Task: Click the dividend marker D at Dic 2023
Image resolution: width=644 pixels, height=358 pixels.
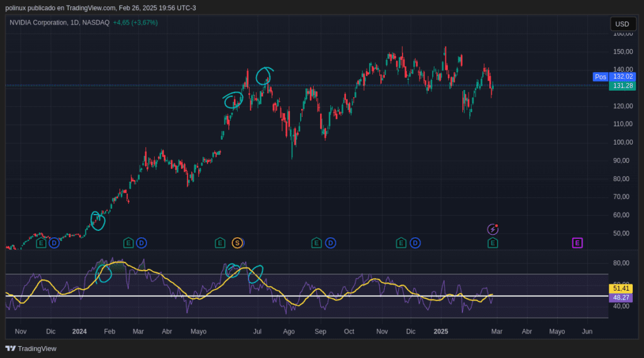Action: [x=54, y=243]
